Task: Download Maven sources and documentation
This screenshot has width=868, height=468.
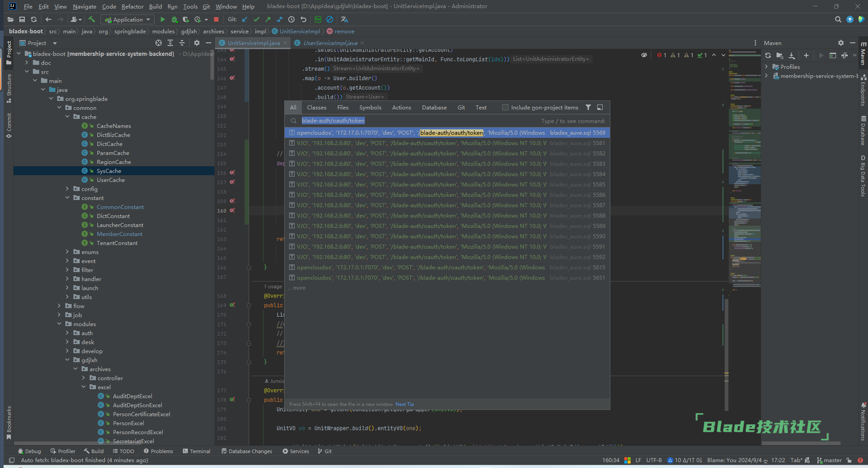Action: tap(791, 55)
